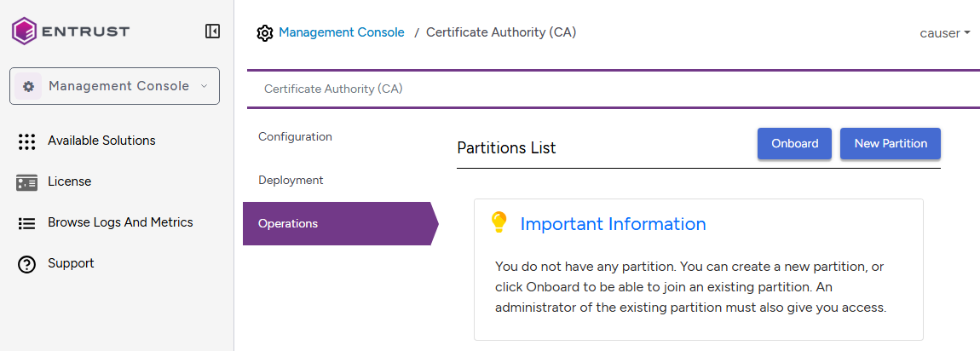Click the Browse Logs And Metrics list icon
The height and width of the screenshot is (351, 980).
(26, 223)
